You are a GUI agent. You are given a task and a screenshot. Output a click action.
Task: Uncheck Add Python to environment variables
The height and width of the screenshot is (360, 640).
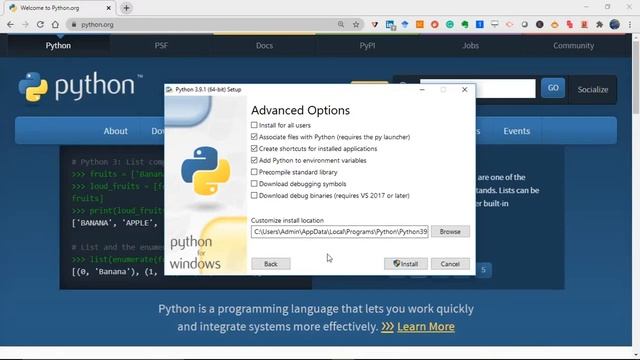[x=254, y=160]
